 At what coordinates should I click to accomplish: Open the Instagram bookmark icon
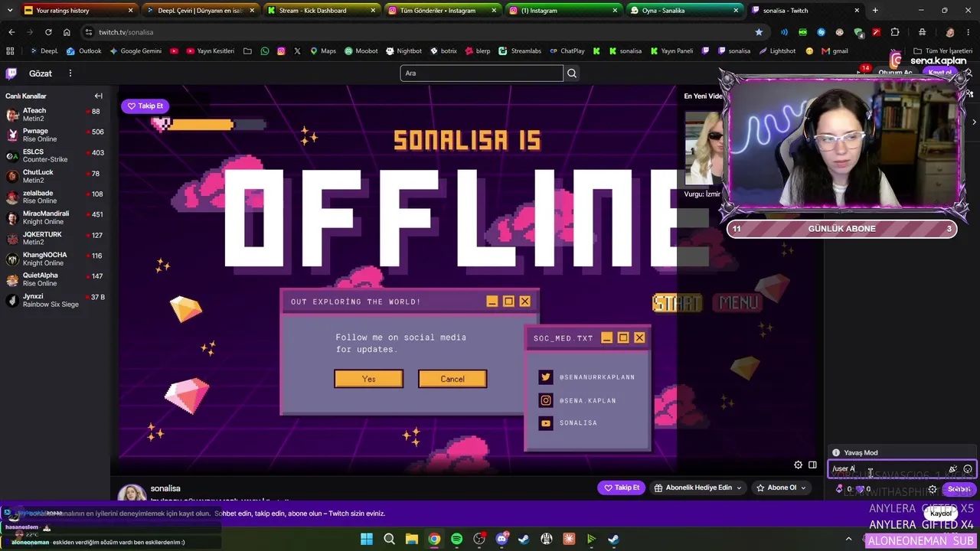pos(281,51)
